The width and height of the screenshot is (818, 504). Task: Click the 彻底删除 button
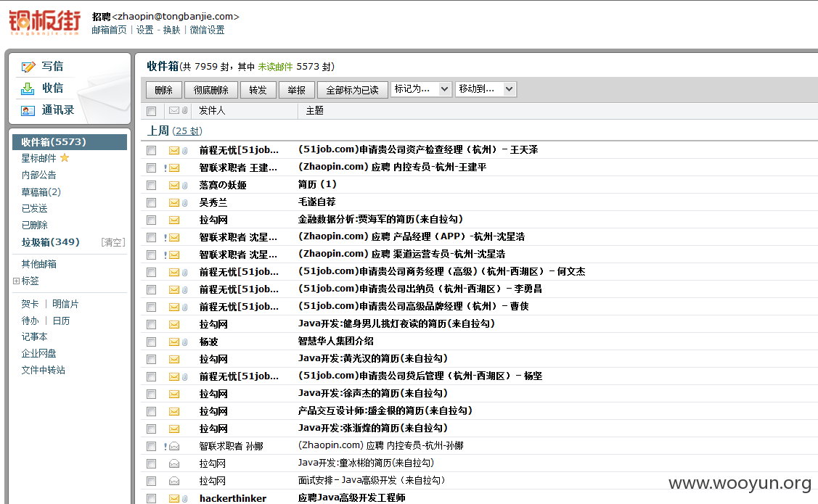click(210, 90)
